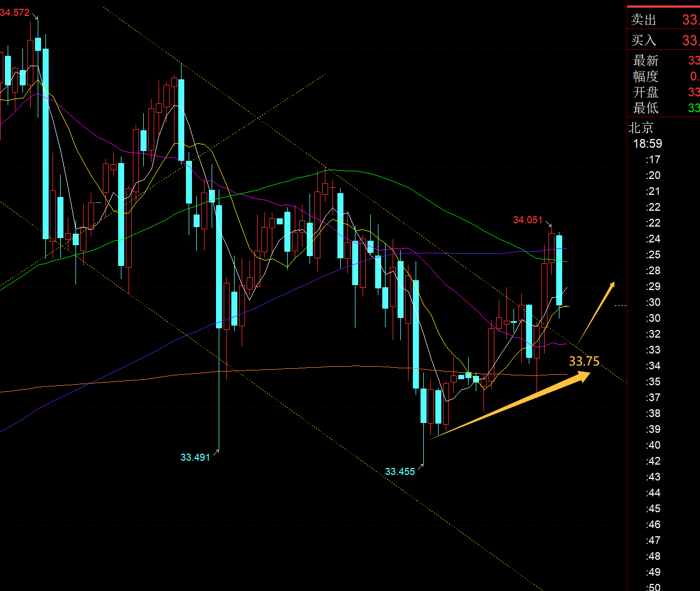Select the orange 33.75 price annotation
This screenshot has width=700, height=591.
584,361
